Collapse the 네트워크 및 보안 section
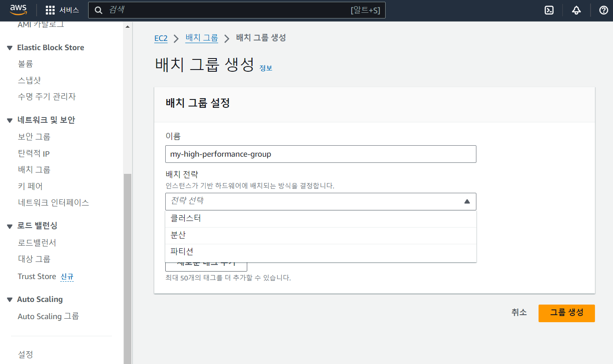The height and width of the screenshot is (364, 613). tap(10, 121)
